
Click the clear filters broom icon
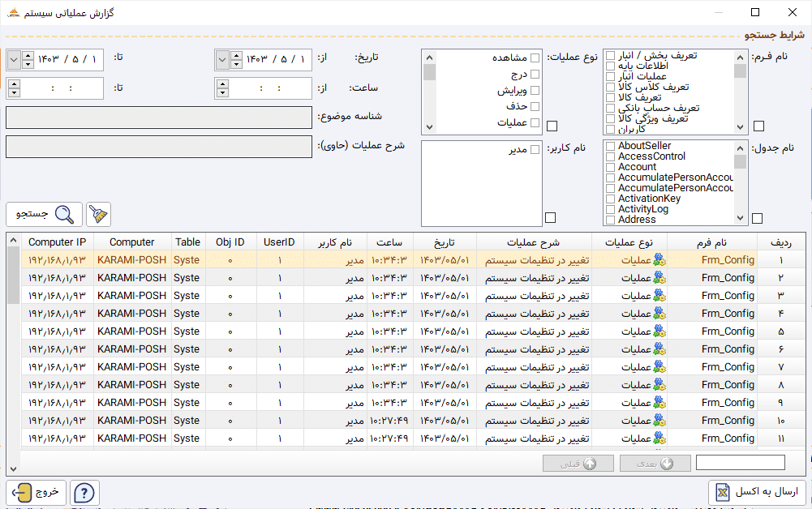tap(98, 214)
